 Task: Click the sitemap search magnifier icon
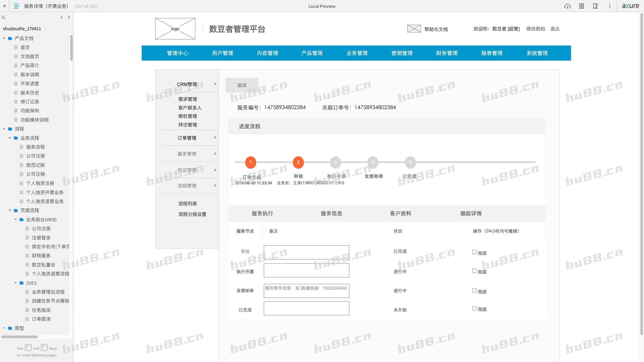[x=3, y=18]
